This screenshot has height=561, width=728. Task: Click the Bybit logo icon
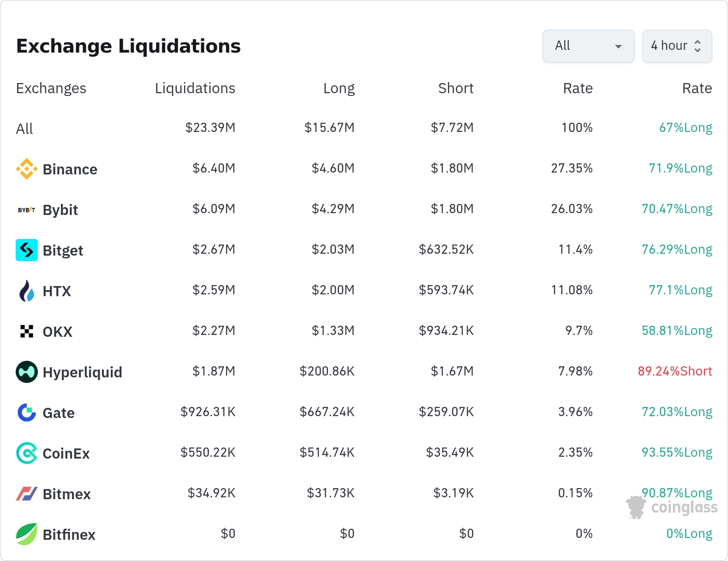pyautogui.click(x=26, y=210)
